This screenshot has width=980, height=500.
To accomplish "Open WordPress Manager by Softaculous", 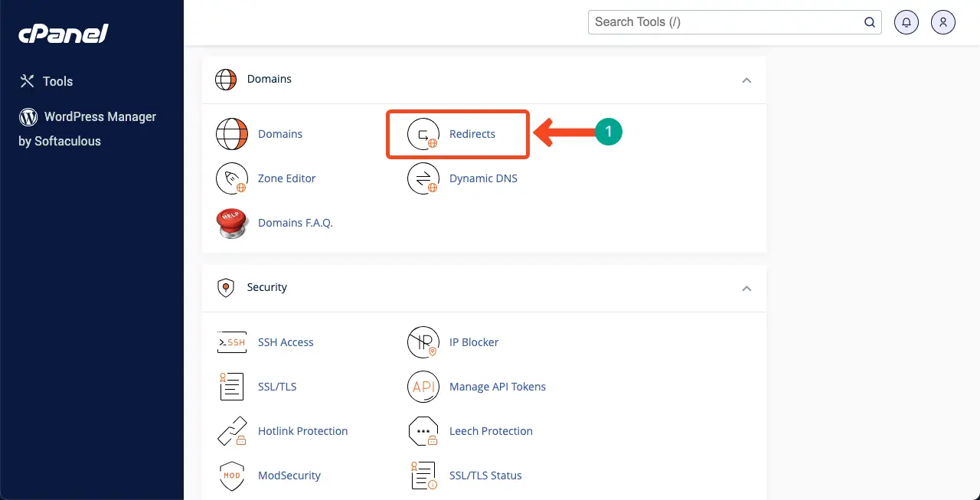I will tap(87, 129).
